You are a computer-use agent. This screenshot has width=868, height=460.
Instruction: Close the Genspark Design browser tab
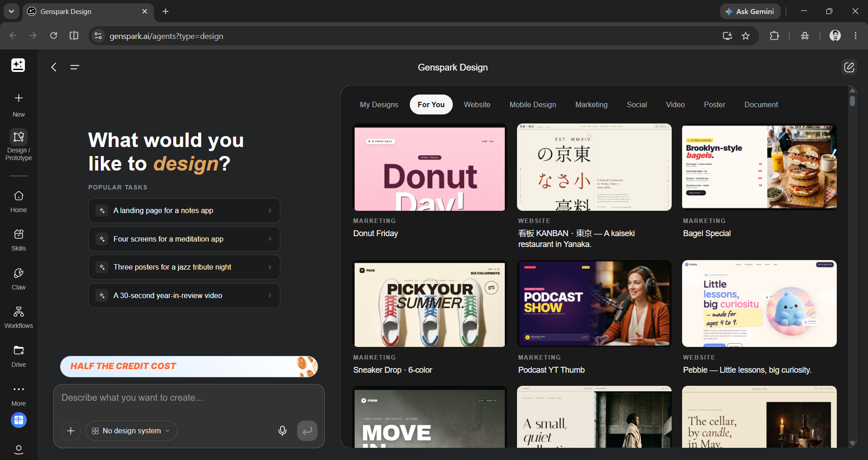click(145, 11)
